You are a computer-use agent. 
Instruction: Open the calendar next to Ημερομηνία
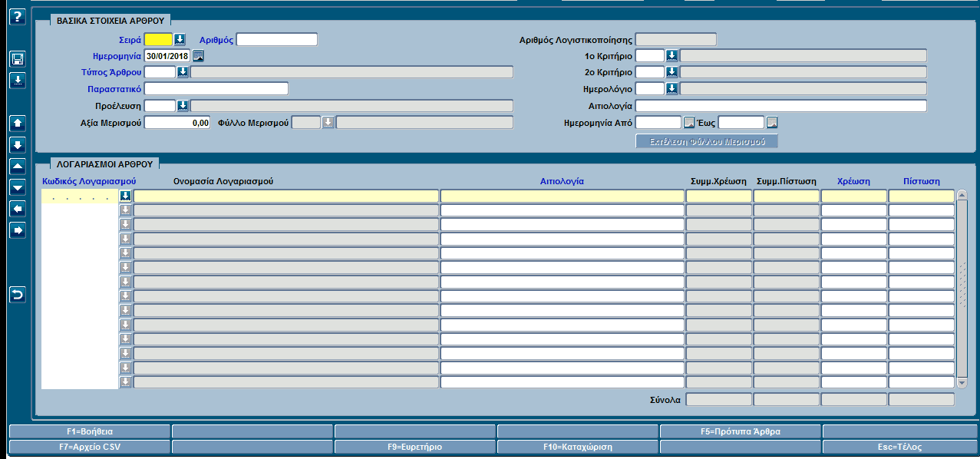(x=198, y=55)
